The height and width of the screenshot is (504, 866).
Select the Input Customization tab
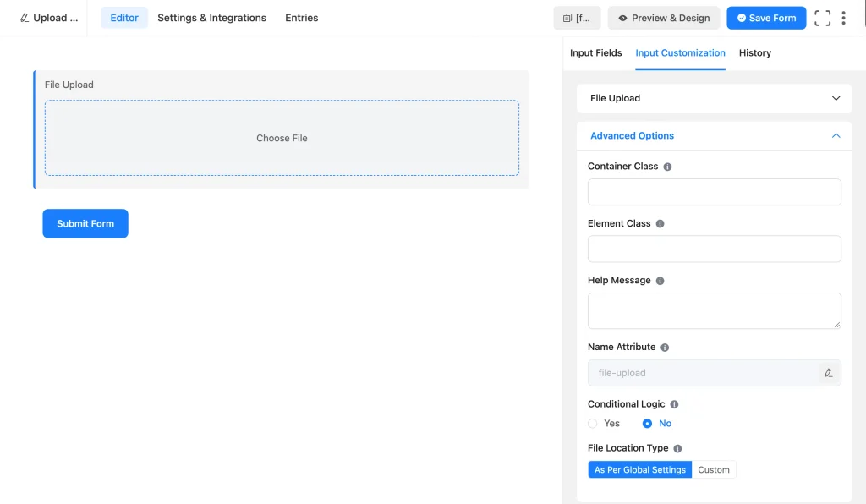coord(681,53)
